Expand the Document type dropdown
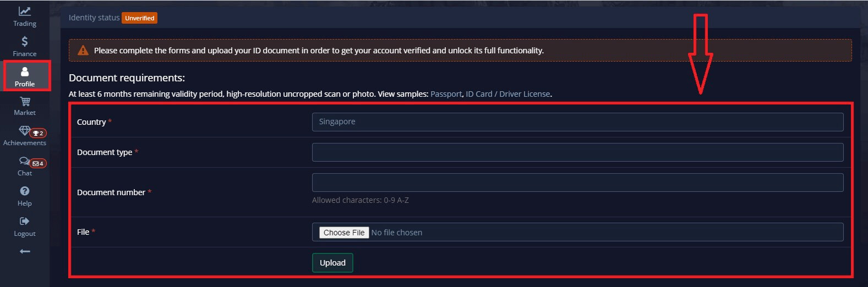The height and width of the screenshot is (287, 868). (577, 152)
